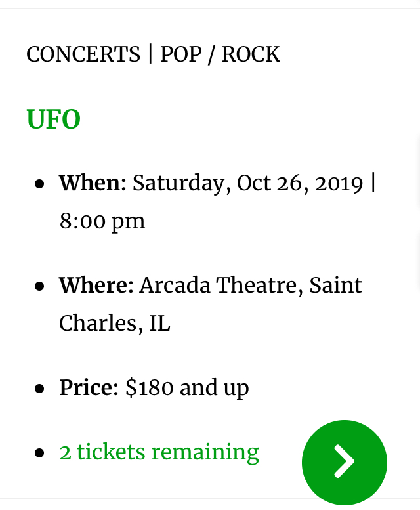This screenshot has height=510, width=420.
Task: Click the "Where:" bold label
Action: 96,286
